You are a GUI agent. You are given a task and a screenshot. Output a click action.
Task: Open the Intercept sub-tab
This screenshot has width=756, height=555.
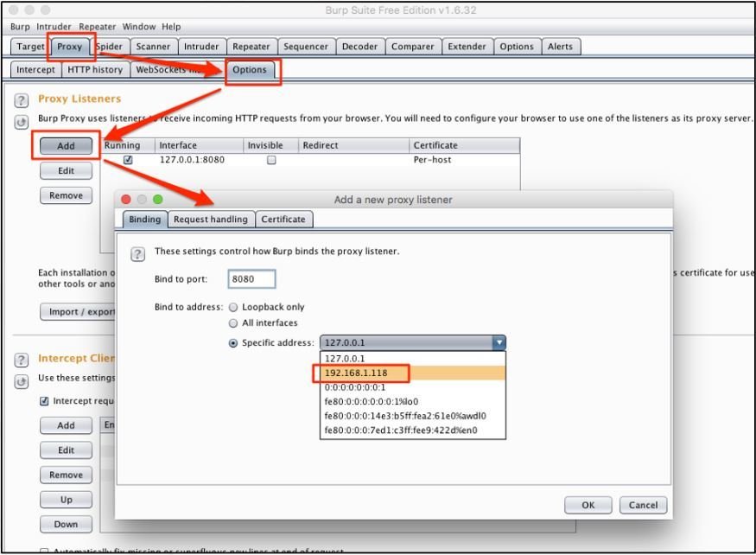35,69
